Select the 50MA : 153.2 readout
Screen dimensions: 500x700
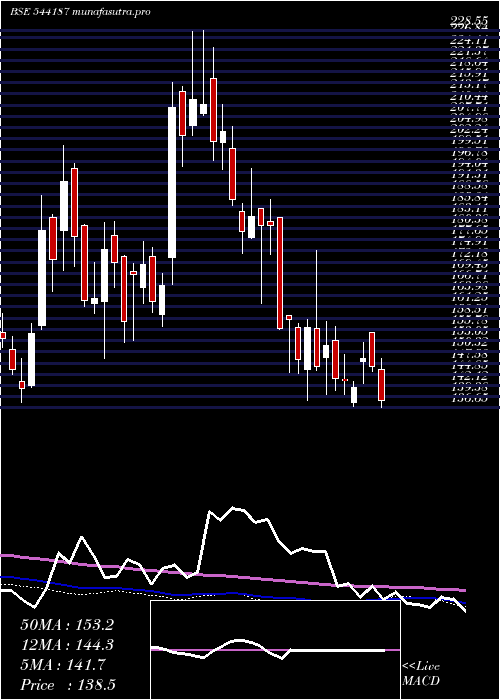pyautogui.click(x=67, y=625)
